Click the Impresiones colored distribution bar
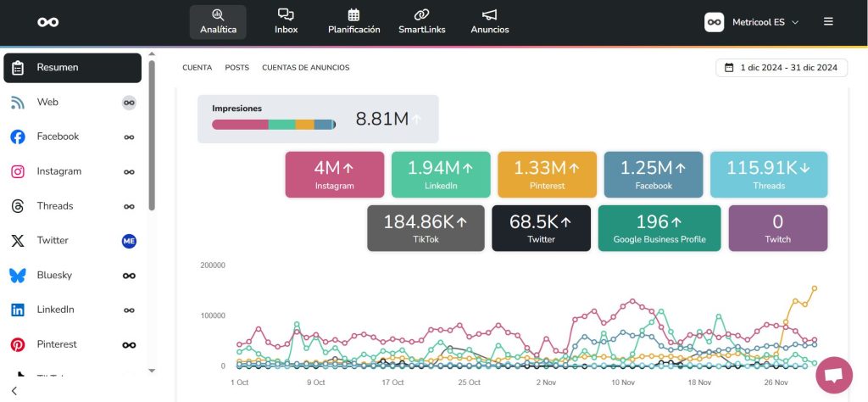This screenshot has width=868, height=402. click(273, 125)
